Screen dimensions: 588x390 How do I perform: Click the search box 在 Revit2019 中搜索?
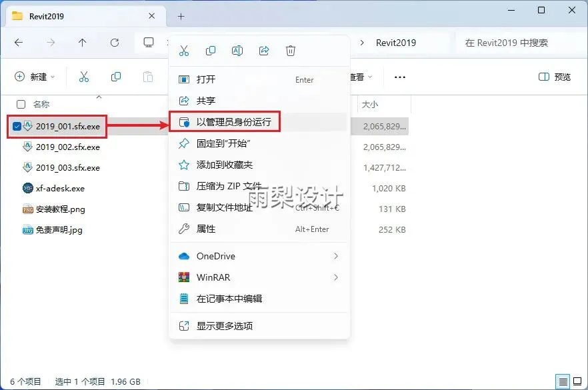pyautogui.click(x=521, y=43)
